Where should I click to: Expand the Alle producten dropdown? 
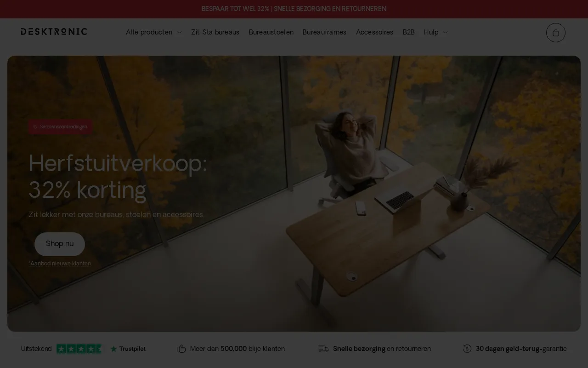click(153, 32)
